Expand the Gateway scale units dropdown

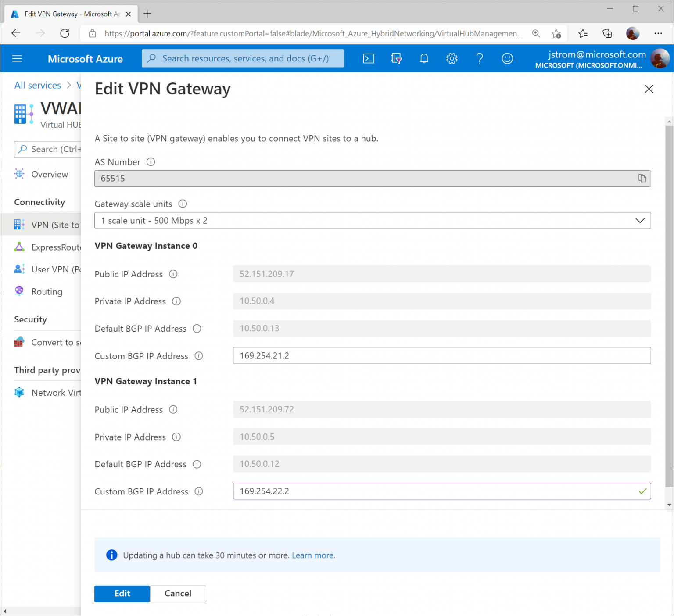640,220
